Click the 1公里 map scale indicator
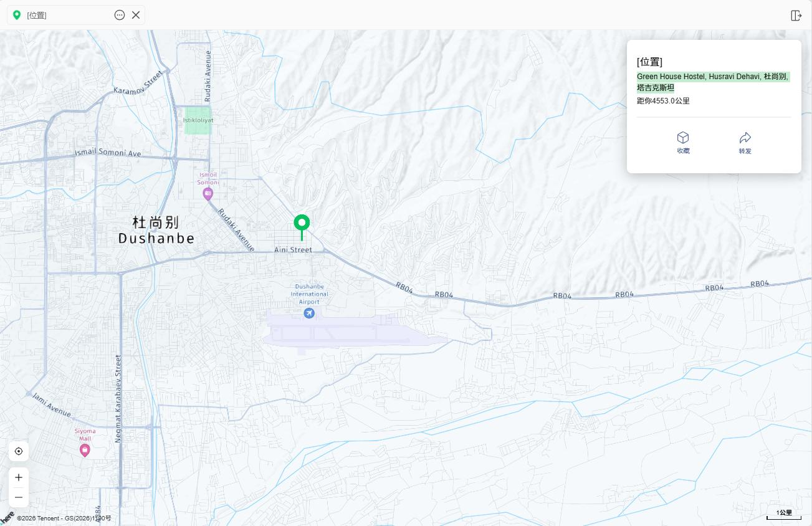The width and height of the screenshot is (812, 526). 784,514
